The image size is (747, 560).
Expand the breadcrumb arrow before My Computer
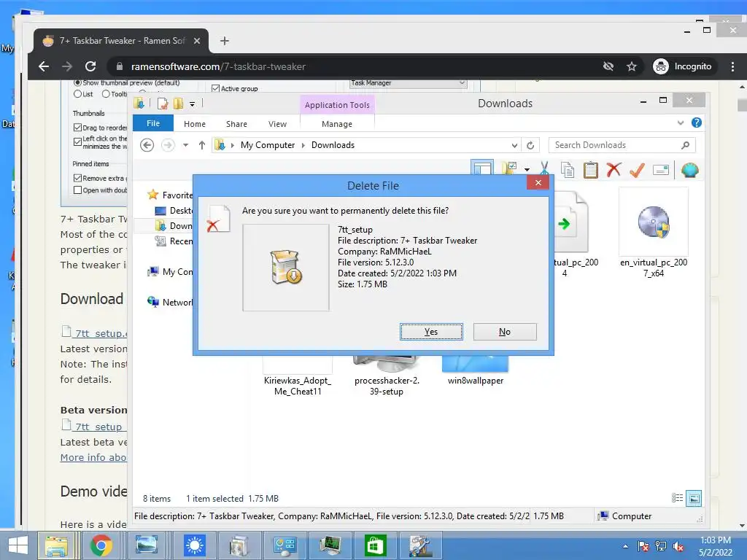point(233,145)
